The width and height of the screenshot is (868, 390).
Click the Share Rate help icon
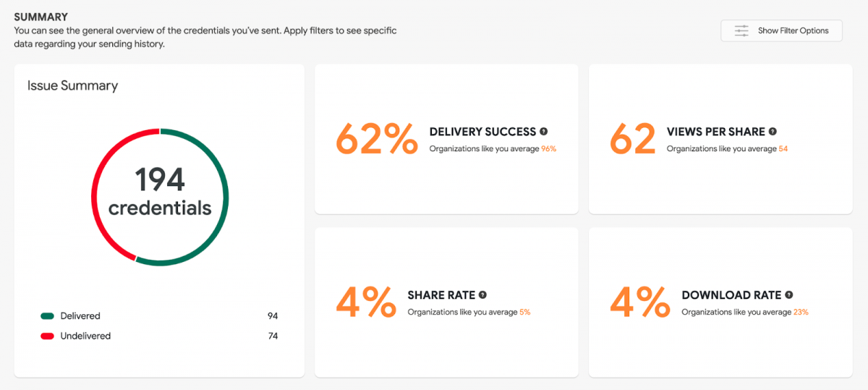click(x=482, y=295)
